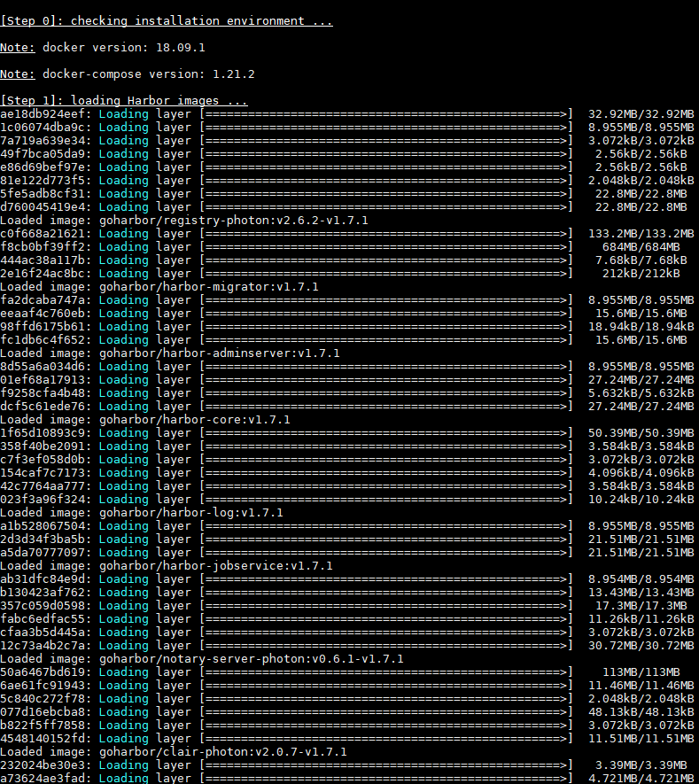This screenshot has width=699, height=784.
Task: Click 'goharbor/notary-server-photon:v0.6.1-v1.7.1' image name
Action: [252, 659]
